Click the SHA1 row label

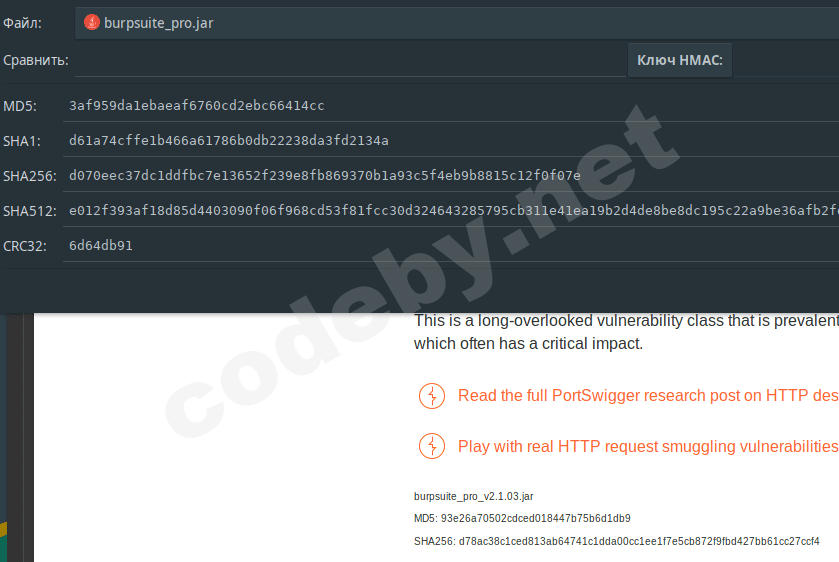coord(21,141)
